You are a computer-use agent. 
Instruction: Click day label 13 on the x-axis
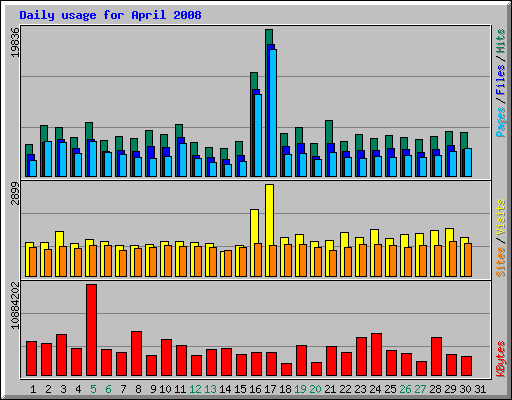(x=210, y=389)
